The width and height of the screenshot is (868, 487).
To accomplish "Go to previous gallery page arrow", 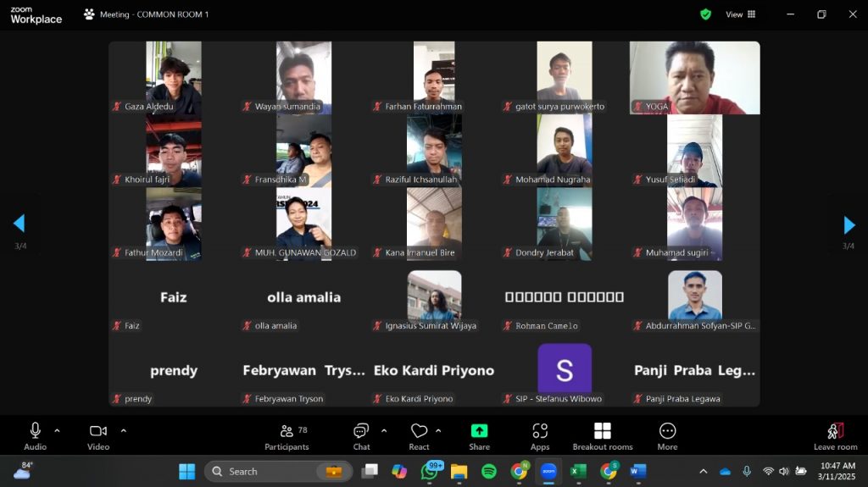I will coord(19,224).
